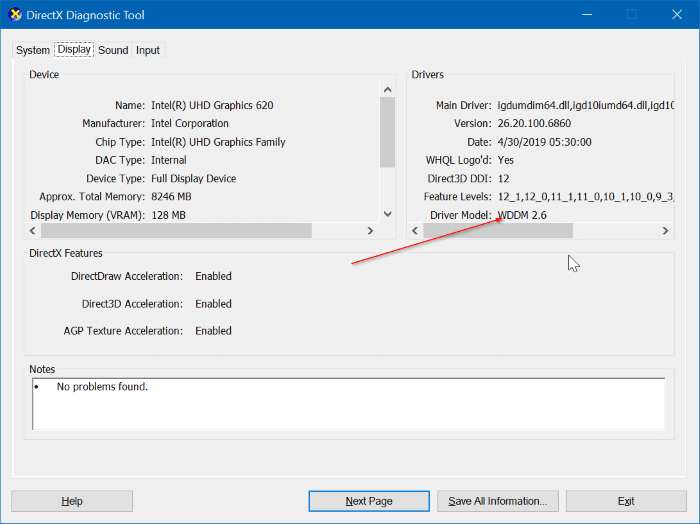Click the Direct3D DDI '12' value

504,179
